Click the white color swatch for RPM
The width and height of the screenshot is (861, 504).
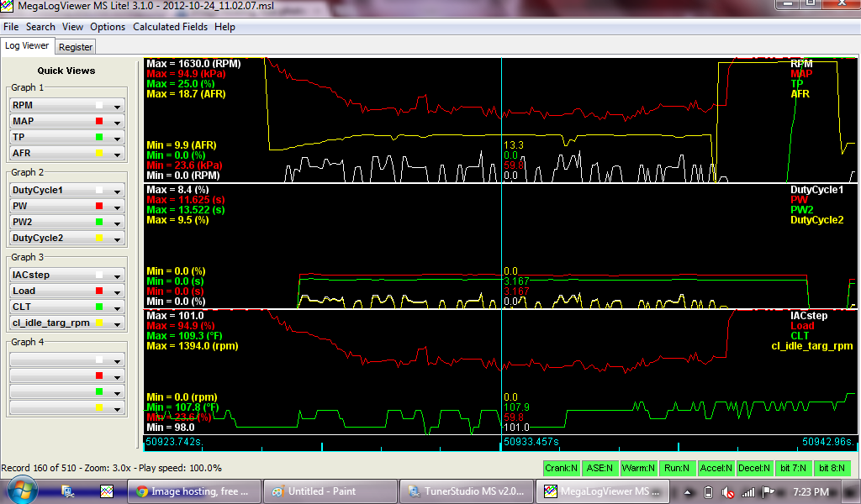99,105
